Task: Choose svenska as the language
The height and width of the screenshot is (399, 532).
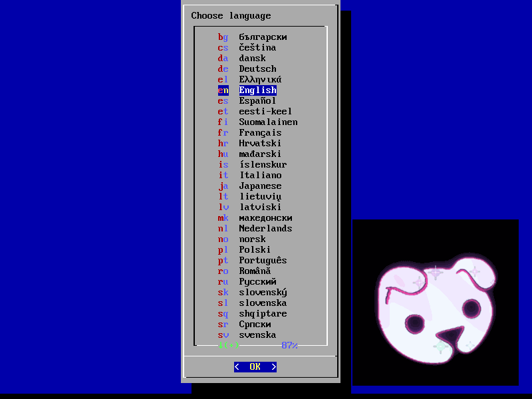Action: tap(247, 335)
